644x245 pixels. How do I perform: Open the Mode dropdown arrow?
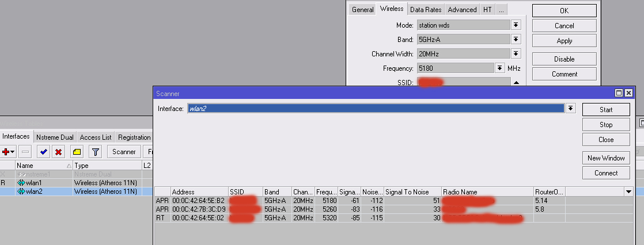516,25
